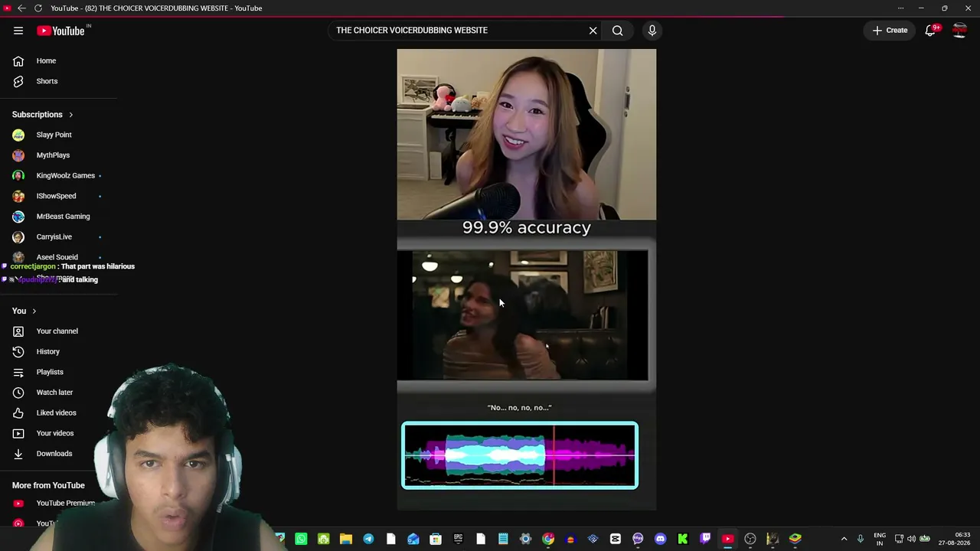This screenshot has width=980, height=551.
Task: Open MrBeast Gaming channel
Action: [x=63, y=217]
